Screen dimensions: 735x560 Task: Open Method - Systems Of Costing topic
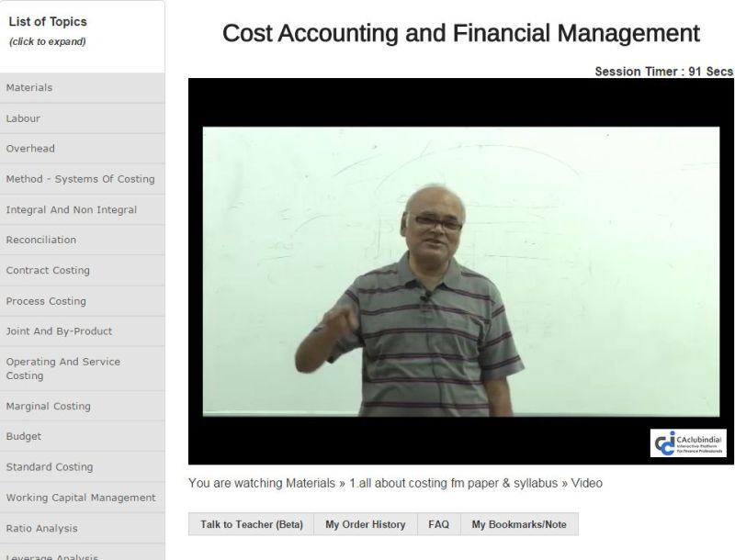coord(80,179)
